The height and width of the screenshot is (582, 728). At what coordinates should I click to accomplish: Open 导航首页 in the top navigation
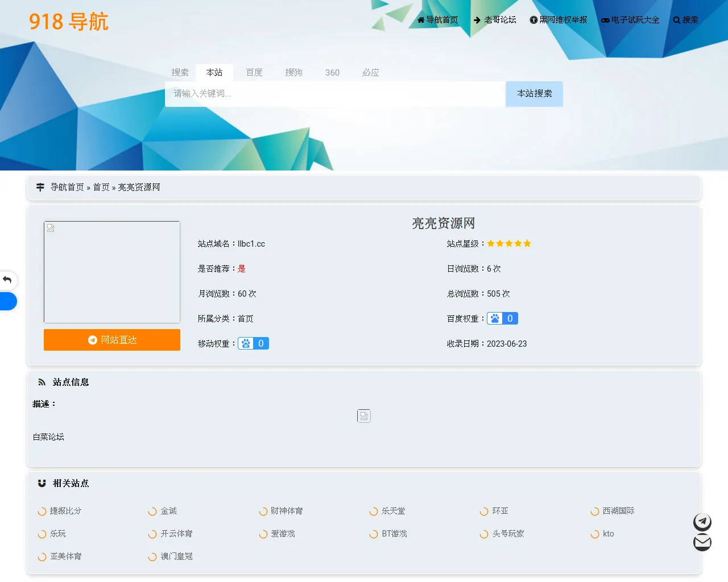click(437, 20)
